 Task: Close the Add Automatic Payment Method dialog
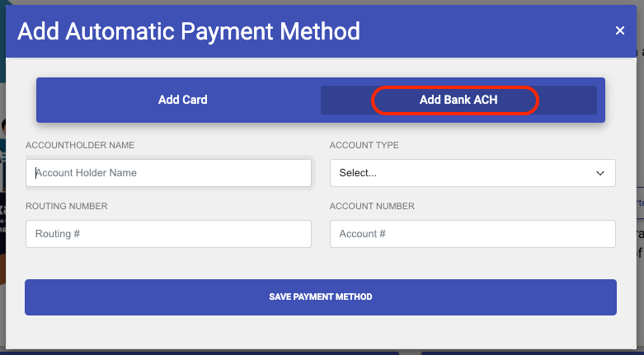620,30
